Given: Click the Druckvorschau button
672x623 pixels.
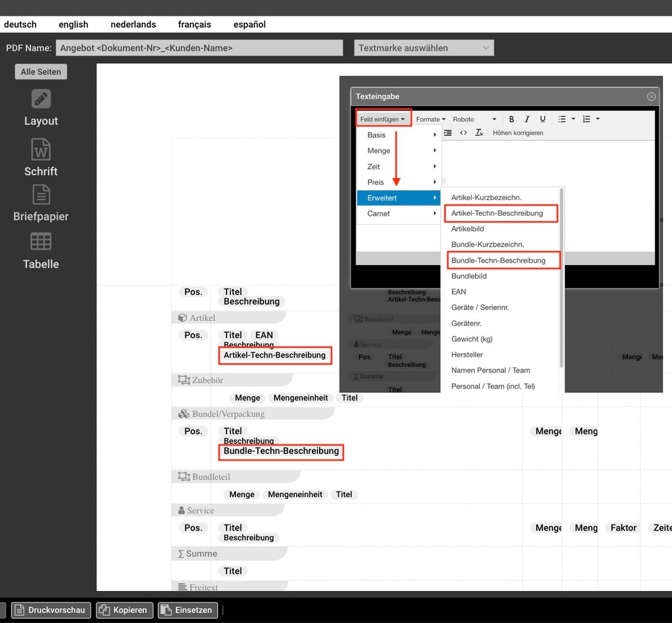Looking at the screenshot, I should [x=51, y=610].
